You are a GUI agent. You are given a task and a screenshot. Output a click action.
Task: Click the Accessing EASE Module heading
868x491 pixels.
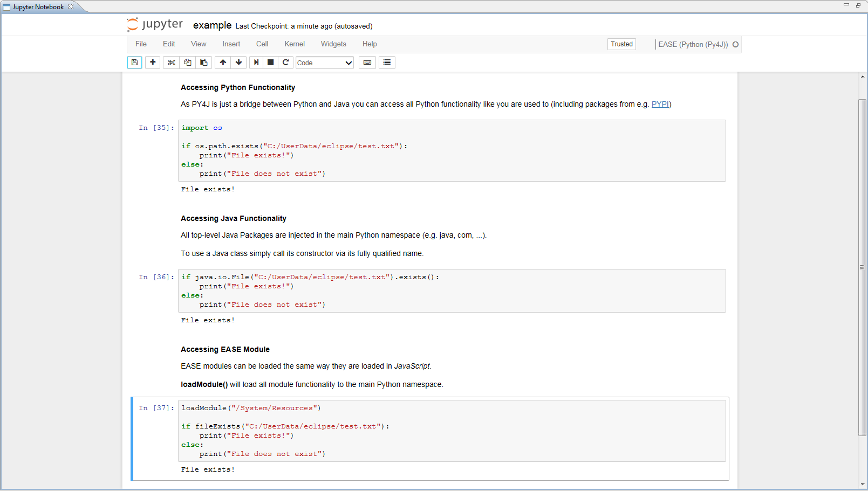click(225, 349)
